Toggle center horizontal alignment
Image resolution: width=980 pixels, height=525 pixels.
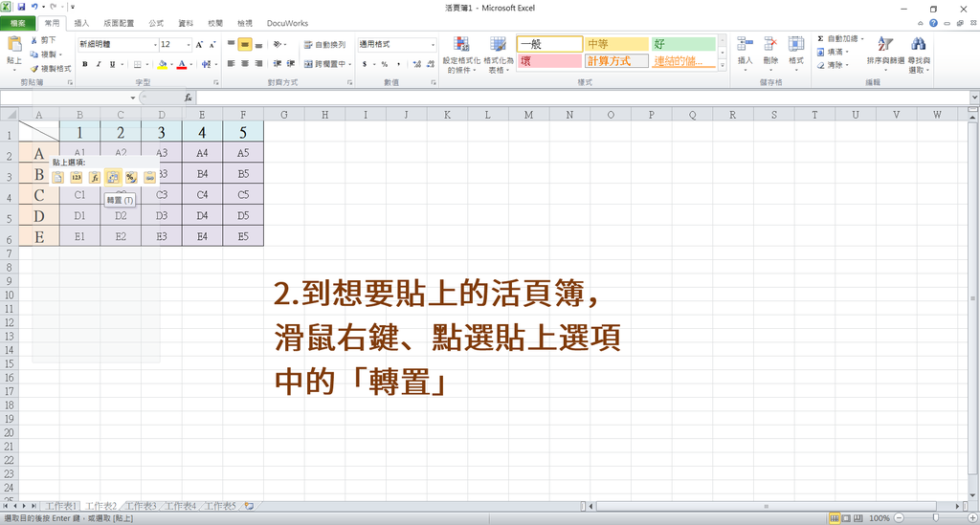pos(245,64)
